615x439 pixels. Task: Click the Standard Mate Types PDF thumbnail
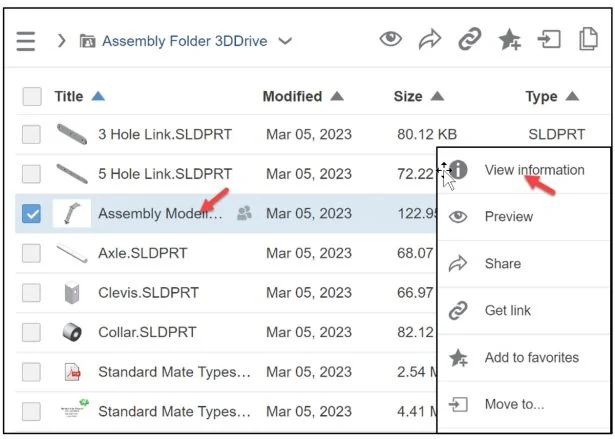[72, 373]
